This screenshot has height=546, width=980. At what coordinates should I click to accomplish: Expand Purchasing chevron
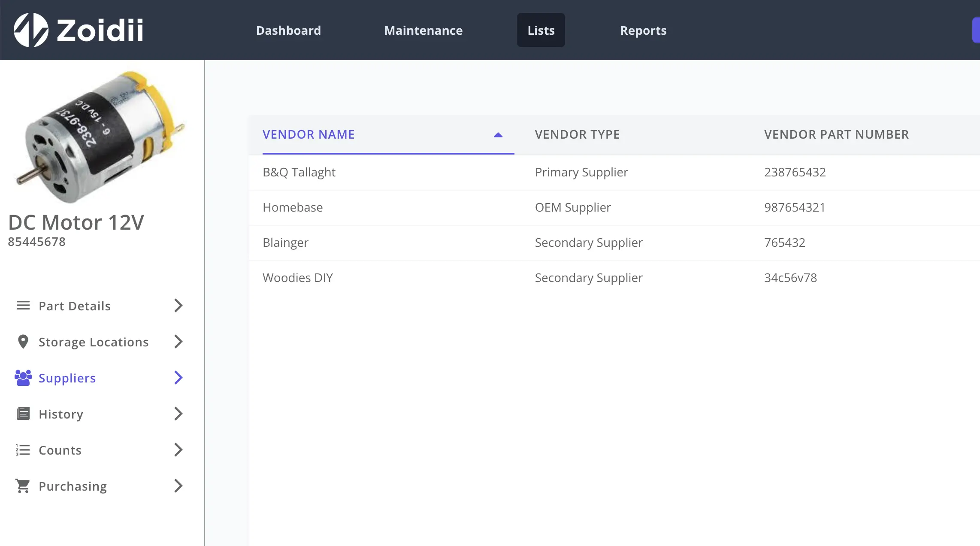tap(178, 486)
